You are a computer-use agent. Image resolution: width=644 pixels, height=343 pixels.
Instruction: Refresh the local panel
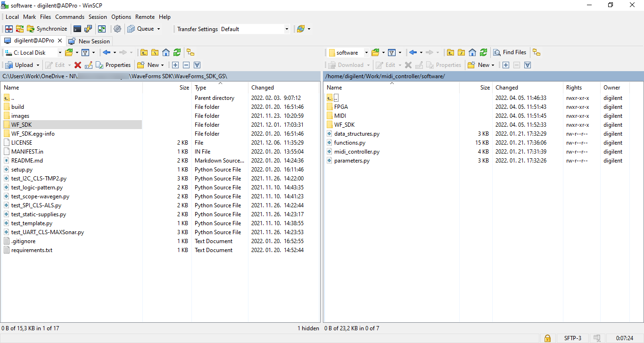(x=177, y=52)
